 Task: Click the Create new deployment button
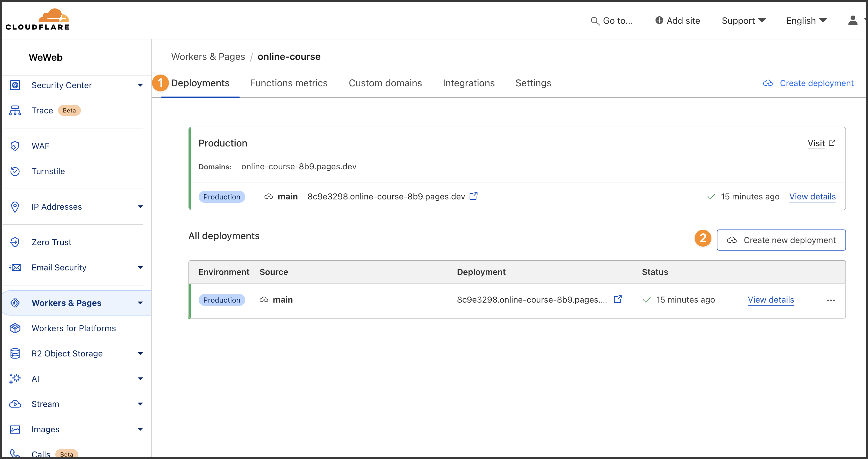coord(782,240)
